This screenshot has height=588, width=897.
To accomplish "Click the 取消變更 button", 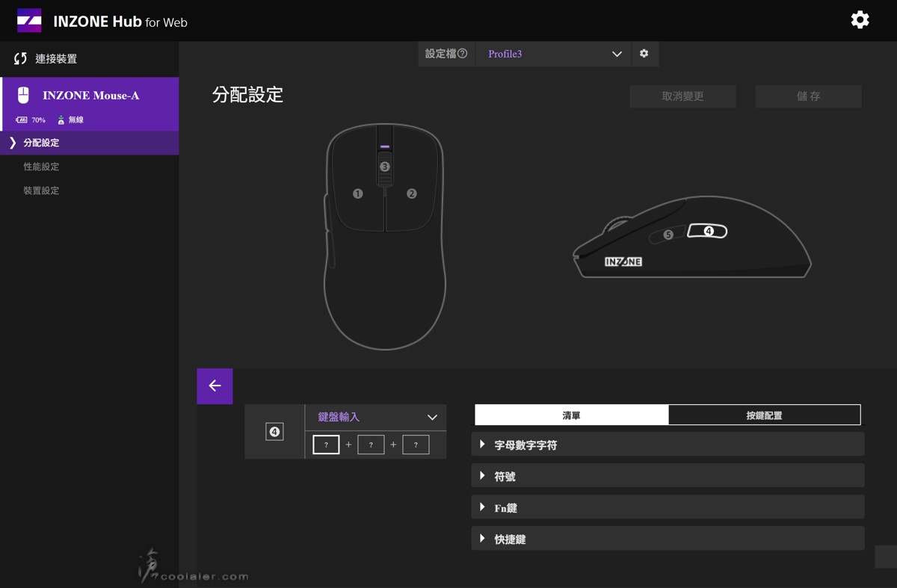I will (682, 96).
